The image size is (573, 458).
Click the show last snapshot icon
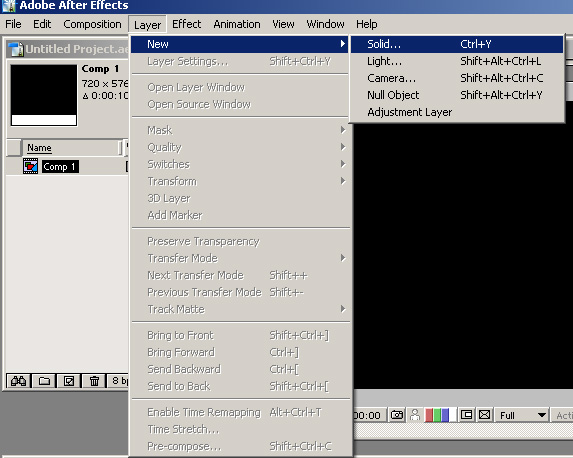click(415, 415)
